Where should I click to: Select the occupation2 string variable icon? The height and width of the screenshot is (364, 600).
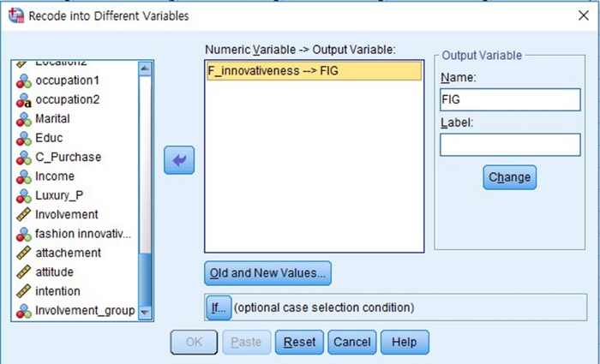point(24,99)
